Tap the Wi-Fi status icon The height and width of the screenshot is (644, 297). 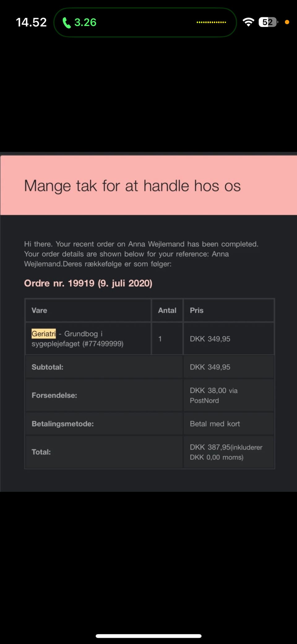248,22
